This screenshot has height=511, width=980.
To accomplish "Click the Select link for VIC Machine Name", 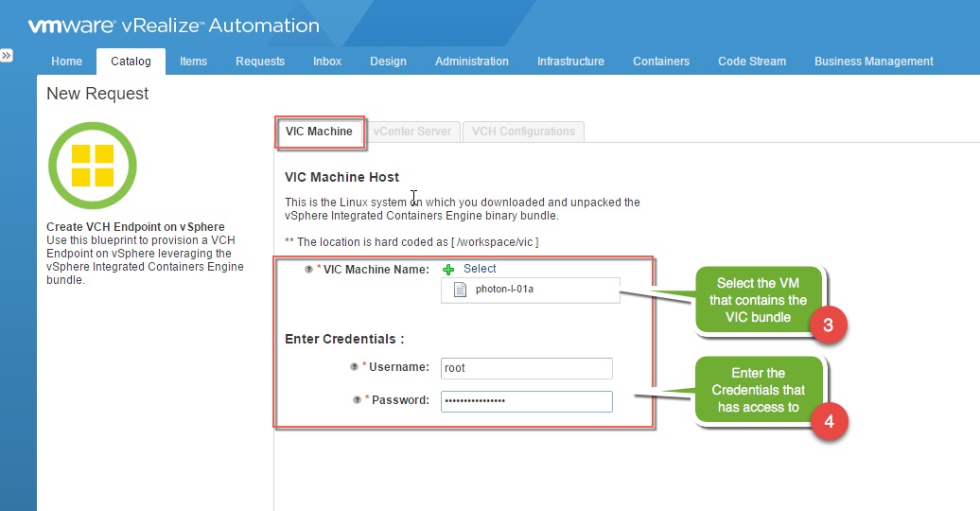I will pyautogui.click(x=480, y=269).
